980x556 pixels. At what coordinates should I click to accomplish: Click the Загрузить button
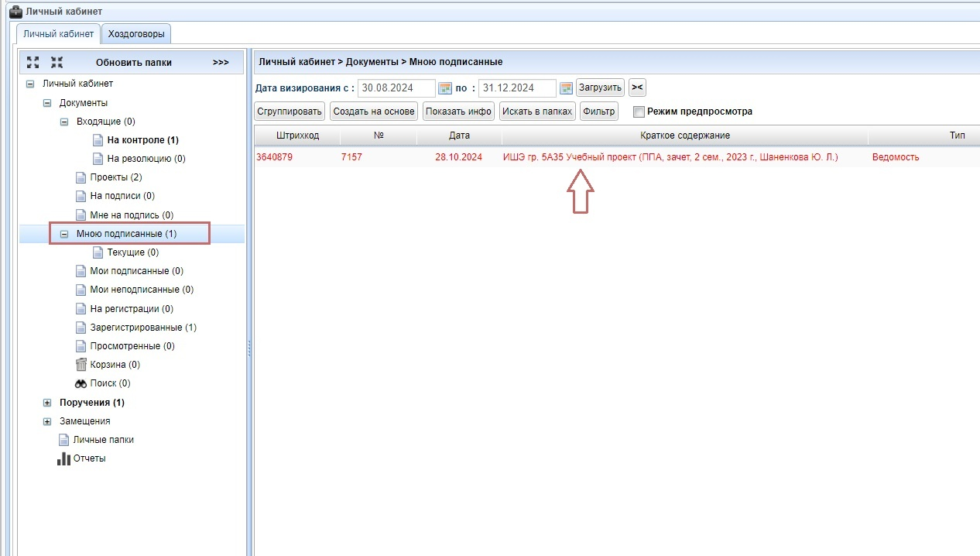tap(600, 88)
